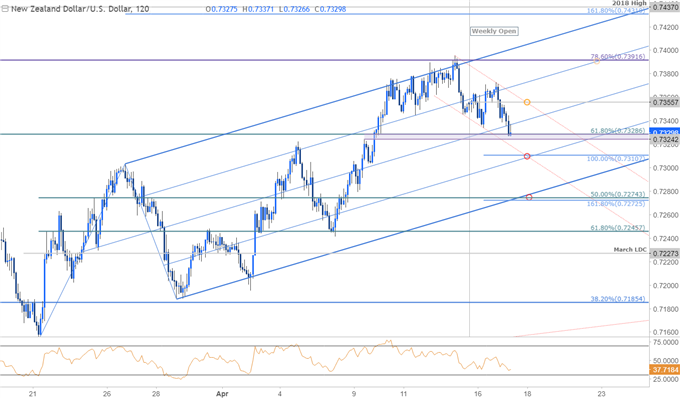680x398 pixels.
Task: Click the 100.00%(0.73107) extension label
Action: 616,159
